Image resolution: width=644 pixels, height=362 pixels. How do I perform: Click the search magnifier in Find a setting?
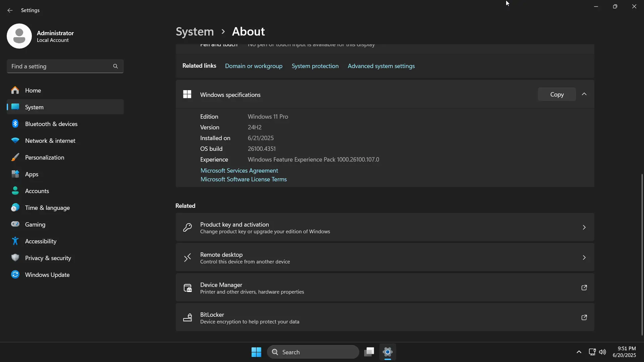(115, 66)
